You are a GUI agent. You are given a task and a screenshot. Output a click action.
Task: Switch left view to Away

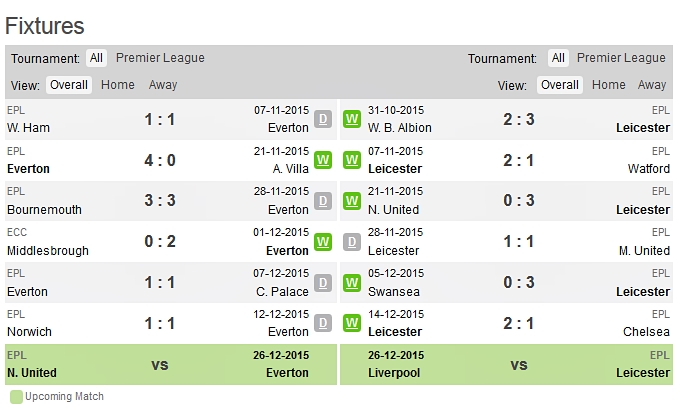163,85
